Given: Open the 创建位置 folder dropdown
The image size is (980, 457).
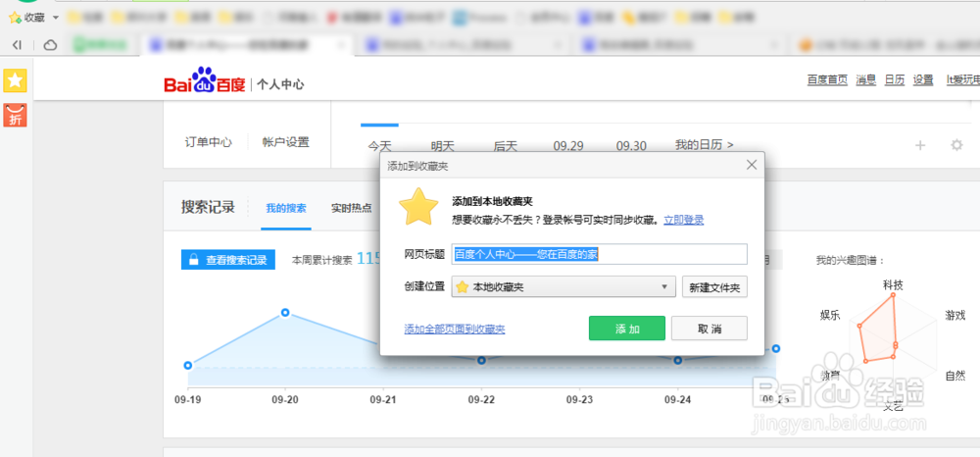Looking at the screenshot, I should [563, 287].
